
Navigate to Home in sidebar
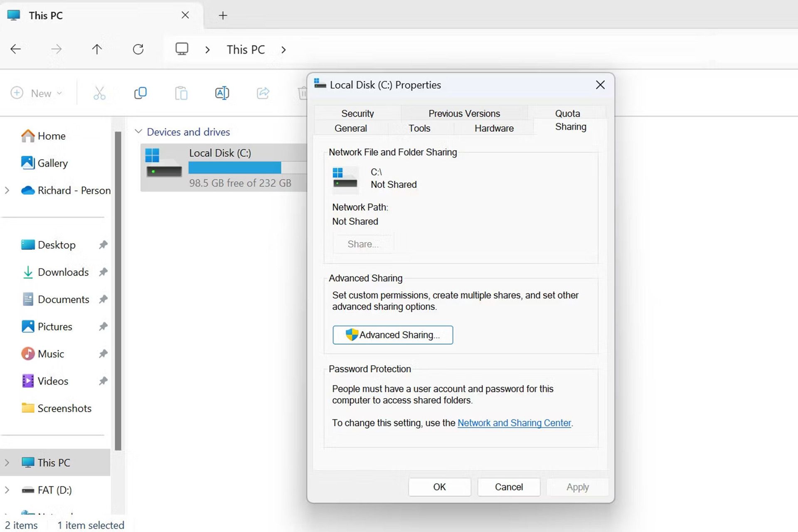[x=52, y=135]
